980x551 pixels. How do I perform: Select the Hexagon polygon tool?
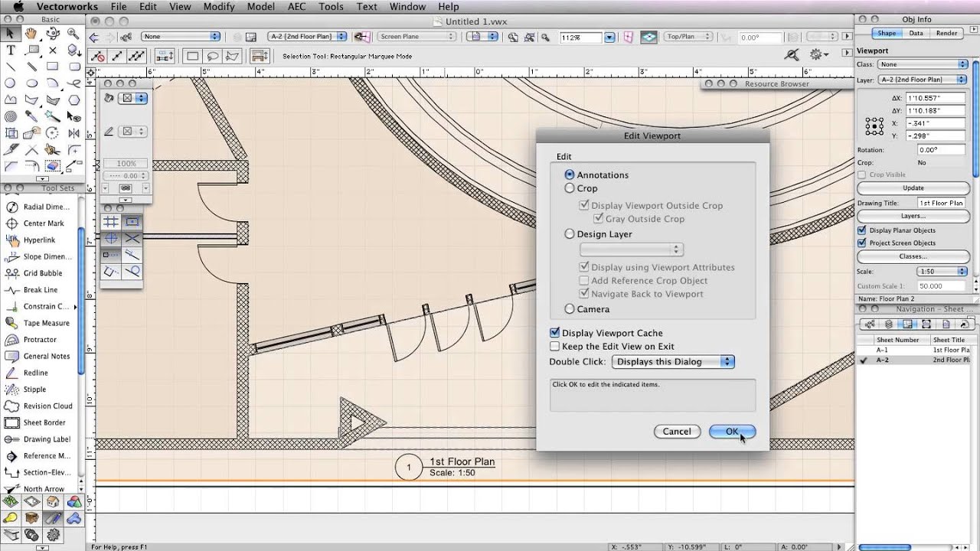click(73, 99)
